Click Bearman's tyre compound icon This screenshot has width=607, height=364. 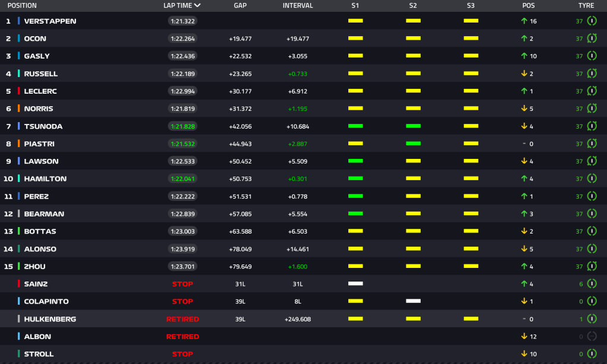592,213
